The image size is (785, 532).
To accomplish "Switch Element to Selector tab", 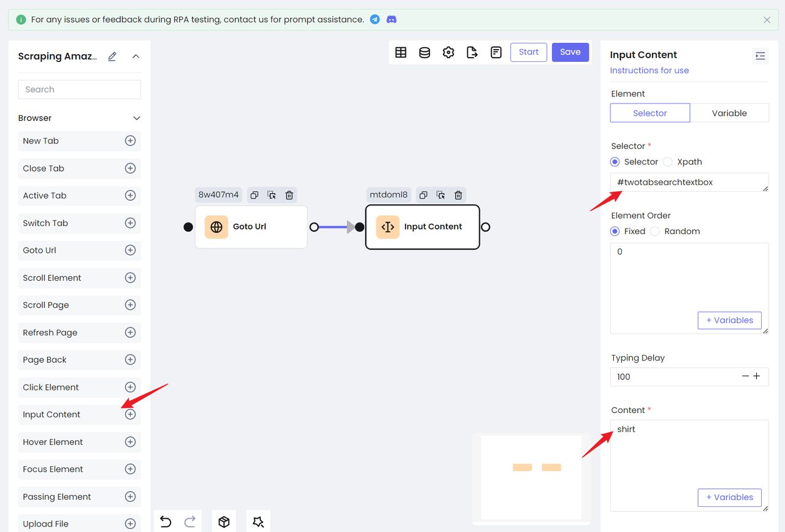I will pyautogui.click(x=650, y=113).
